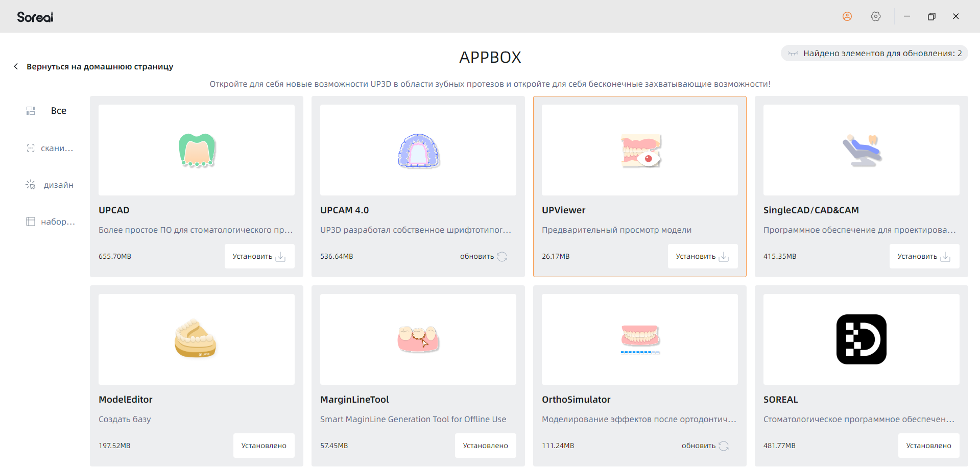Viewport: 980px width, 468px height.
Task: Select the SingleCAD dental chair icon
Action: [862, 151]
